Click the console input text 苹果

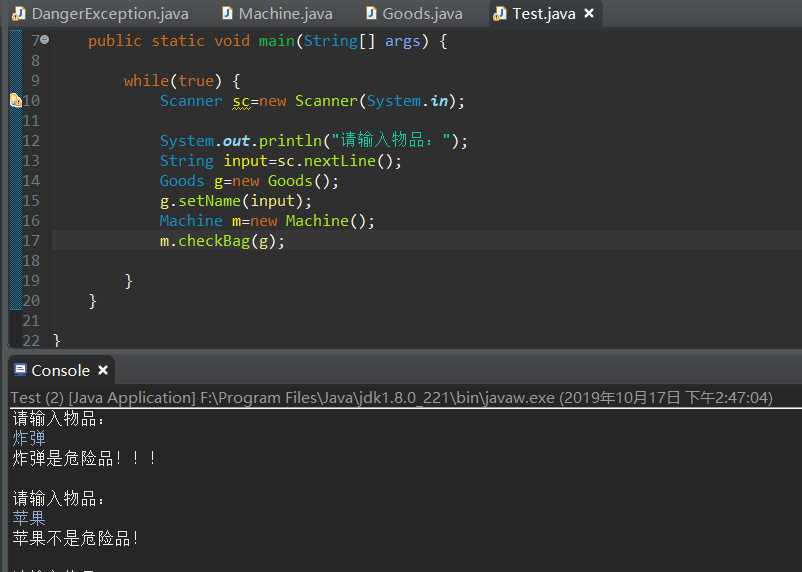point(29,518)
